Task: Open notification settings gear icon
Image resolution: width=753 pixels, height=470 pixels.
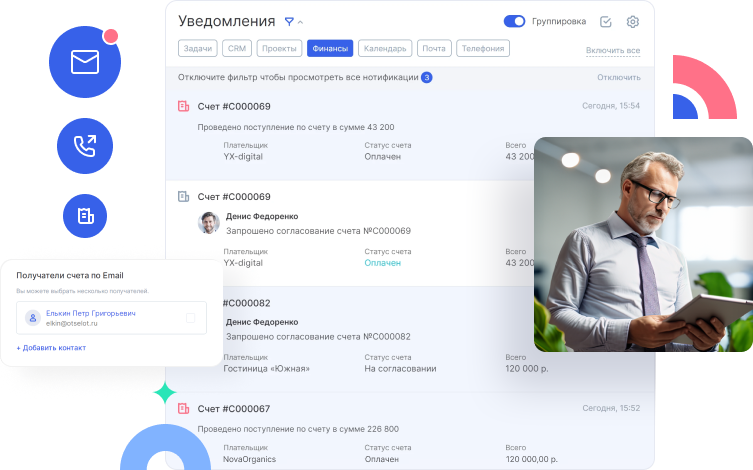Action: tap(632, 22)
